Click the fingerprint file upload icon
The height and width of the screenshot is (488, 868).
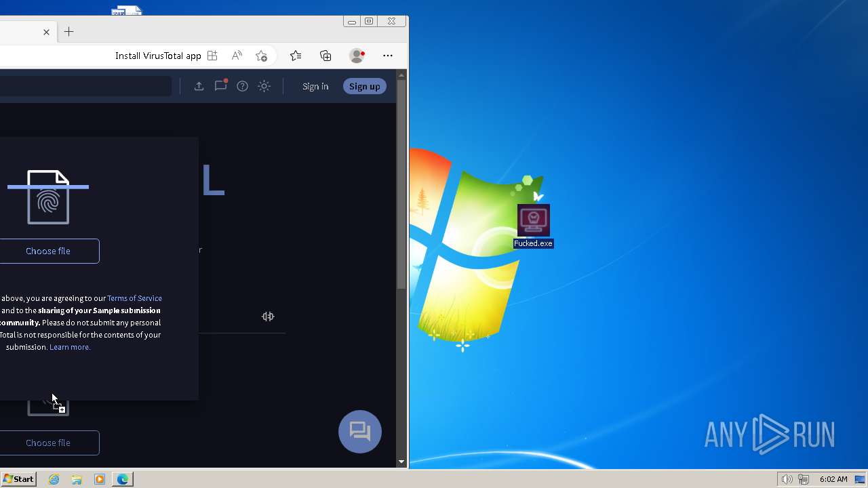(48, 197)
